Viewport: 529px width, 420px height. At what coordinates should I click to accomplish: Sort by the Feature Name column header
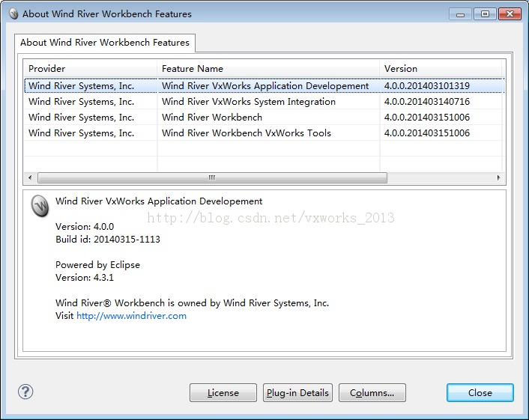(268, 68)
